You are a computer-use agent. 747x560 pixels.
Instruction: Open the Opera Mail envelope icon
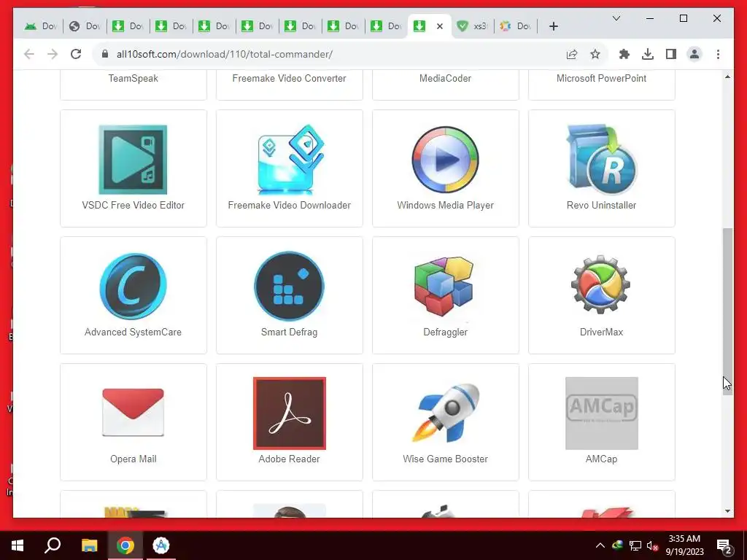coord(133,413)
